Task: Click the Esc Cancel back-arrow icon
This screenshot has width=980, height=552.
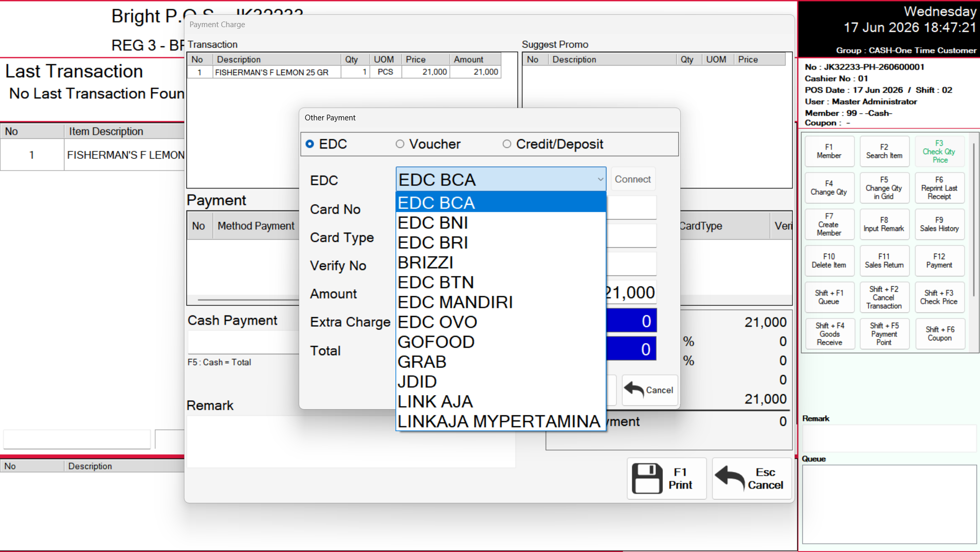Action: pyautogui.click(x=729, y=478)
